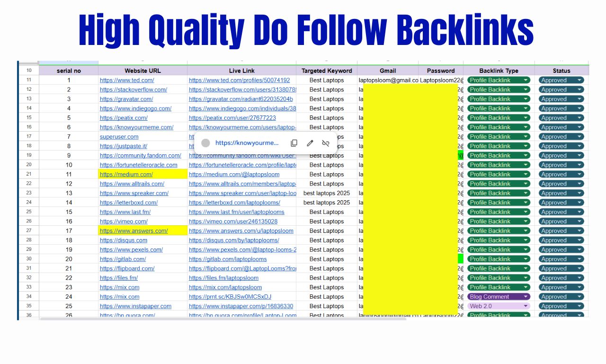Open files.fm/laptopsloom live link
606x364 pixels.
coord(224,278)
